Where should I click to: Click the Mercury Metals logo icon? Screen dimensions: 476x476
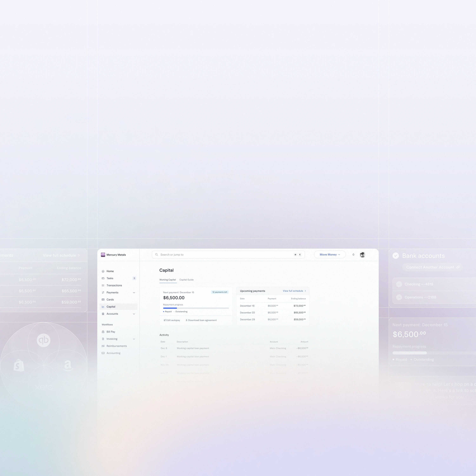point(103,255)
